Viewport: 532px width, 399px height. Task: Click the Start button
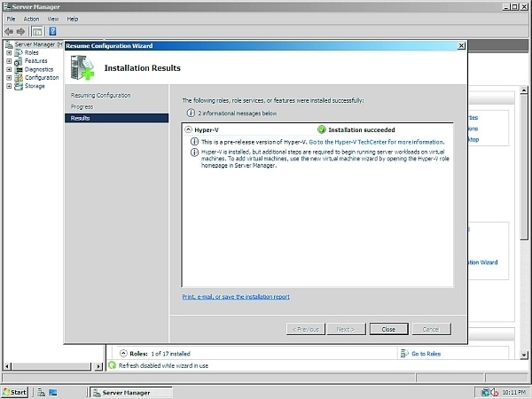pos(14,393)
